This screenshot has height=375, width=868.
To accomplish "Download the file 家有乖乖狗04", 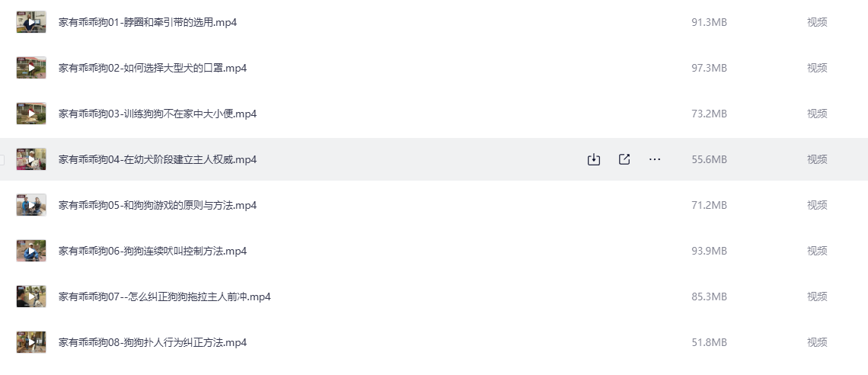I will [594, 159].
